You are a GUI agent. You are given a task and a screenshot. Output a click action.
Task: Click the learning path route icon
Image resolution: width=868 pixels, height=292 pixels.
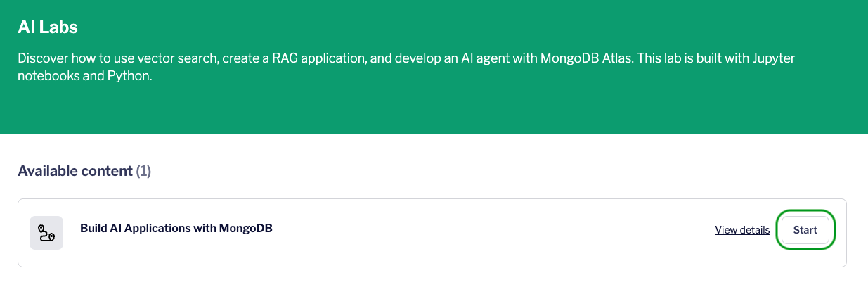(46, 233)
